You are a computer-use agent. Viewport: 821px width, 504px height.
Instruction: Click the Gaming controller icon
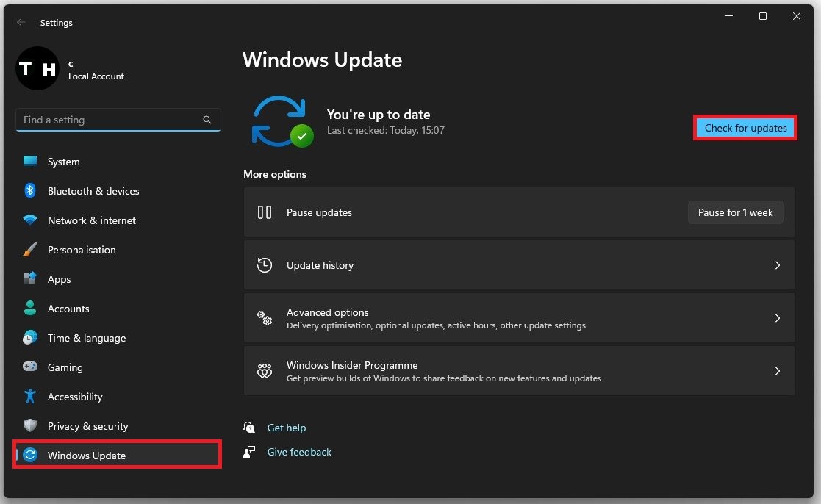[x=30, y=367]
